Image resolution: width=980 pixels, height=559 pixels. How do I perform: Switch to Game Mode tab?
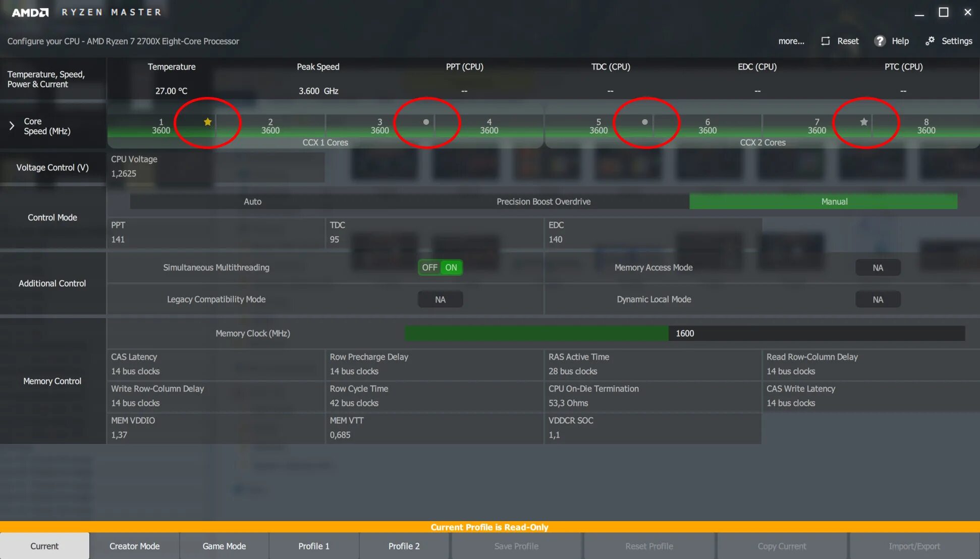[224, 546]
